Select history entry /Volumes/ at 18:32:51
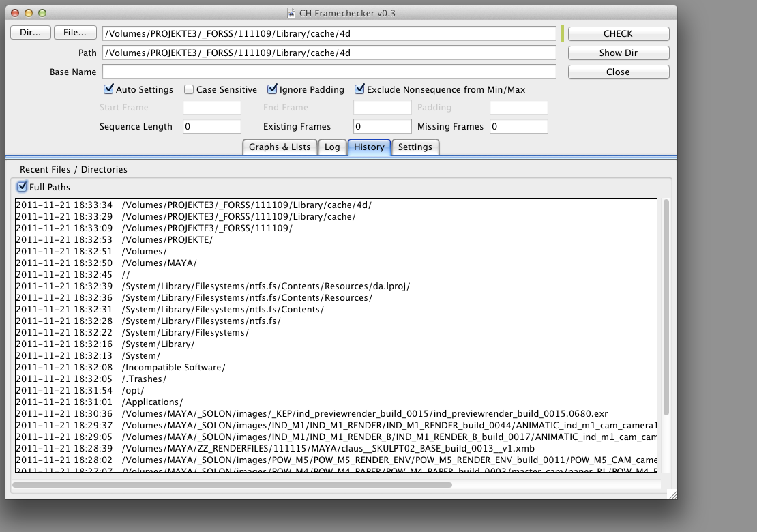 336,252
